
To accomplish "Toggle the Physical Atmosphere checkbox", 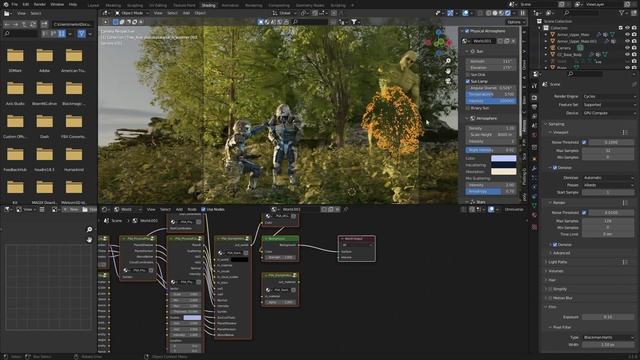I will coord(467,31).
